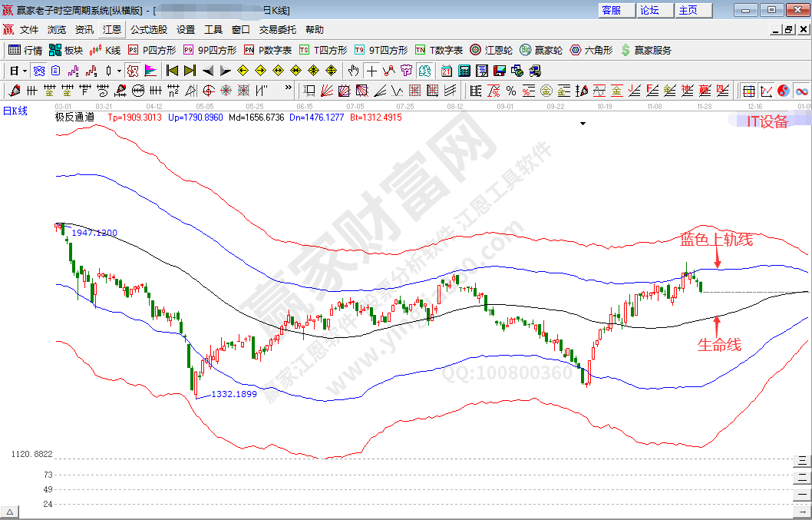Toggle the grid display button

(x=748, y=91)
